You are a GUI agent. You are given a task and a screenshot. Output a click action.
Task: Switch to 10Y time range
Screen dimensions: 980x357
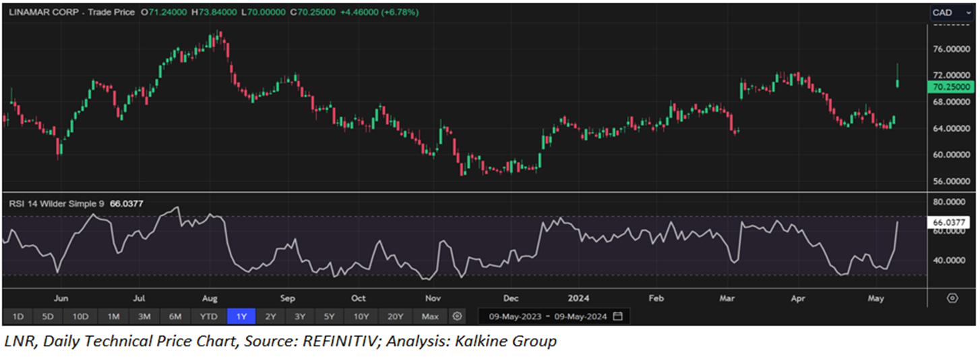pyautogui.click(x=361, y=316)
